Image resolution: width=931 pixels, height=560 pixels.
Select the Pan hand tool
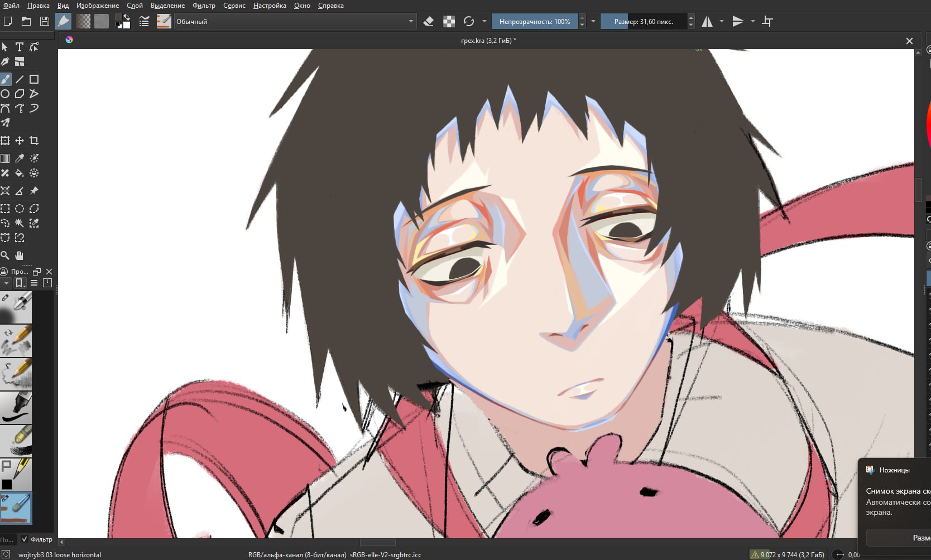point(20,255)
